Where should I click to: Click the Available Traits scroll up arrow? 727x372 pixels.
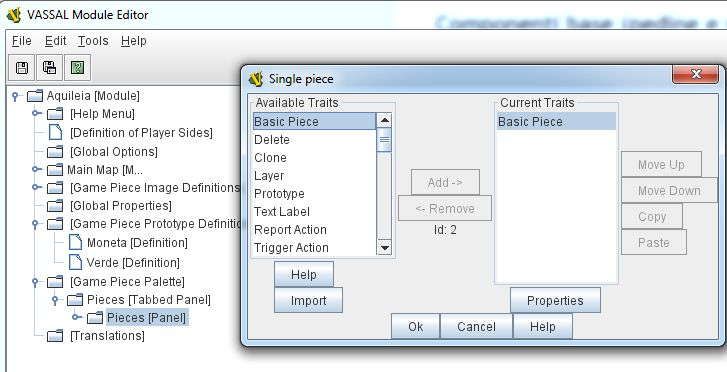pyautogui.click(x=384, y=120)
